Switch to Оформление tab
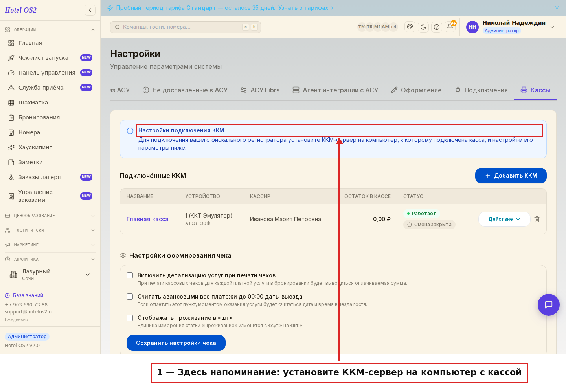This screenshot has height=392, width=566. point(416,90)
